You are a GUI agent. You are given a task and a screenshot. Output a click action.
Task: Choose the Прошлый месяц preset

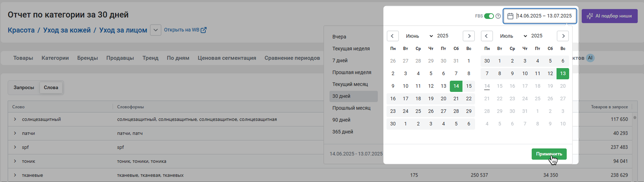(353, 108)
